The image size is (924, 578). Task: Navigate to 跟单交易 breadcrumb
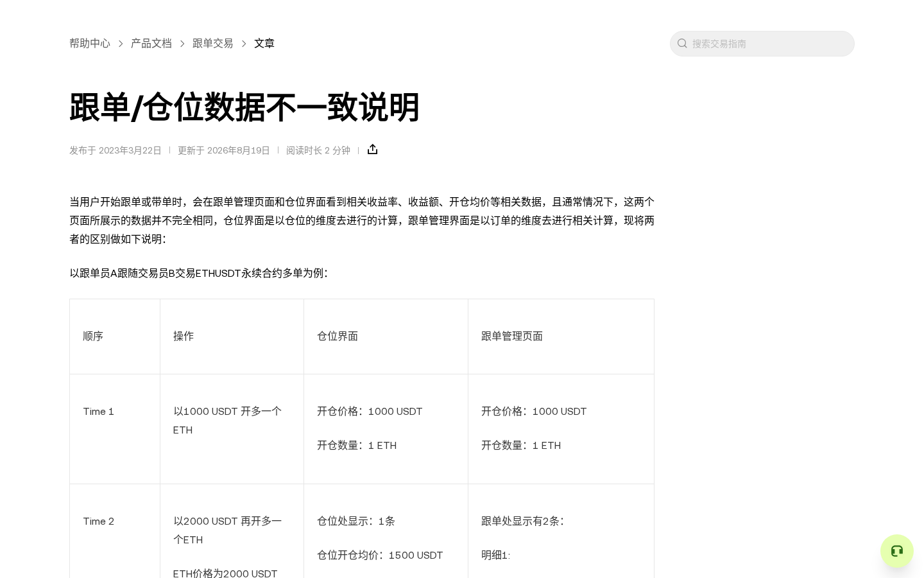point(213,43)
